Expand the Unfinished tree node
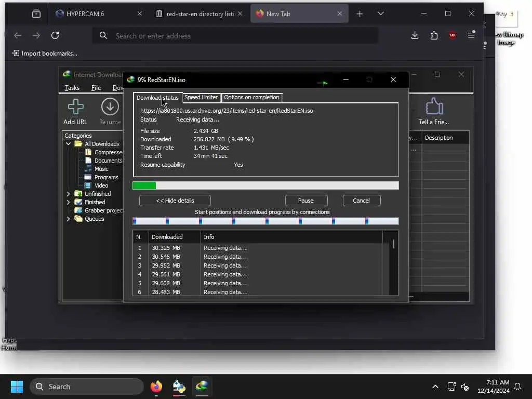Screen dimensions: 532x399 pyautogui.click(x=68, y=194)
